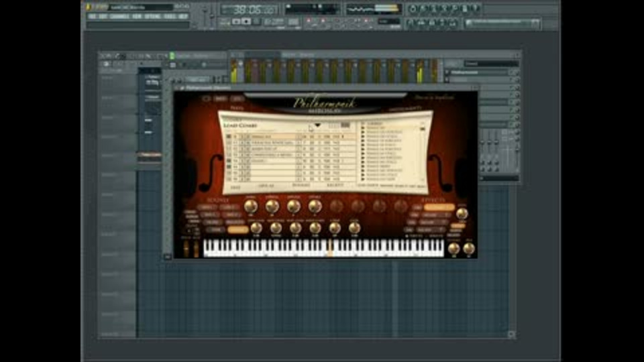Click the 38:05 time display

coord(250,9)
